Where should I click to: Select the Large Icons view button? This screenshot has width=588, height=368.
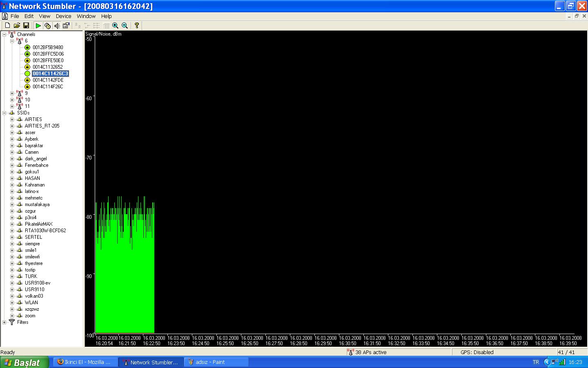point(78,25)
